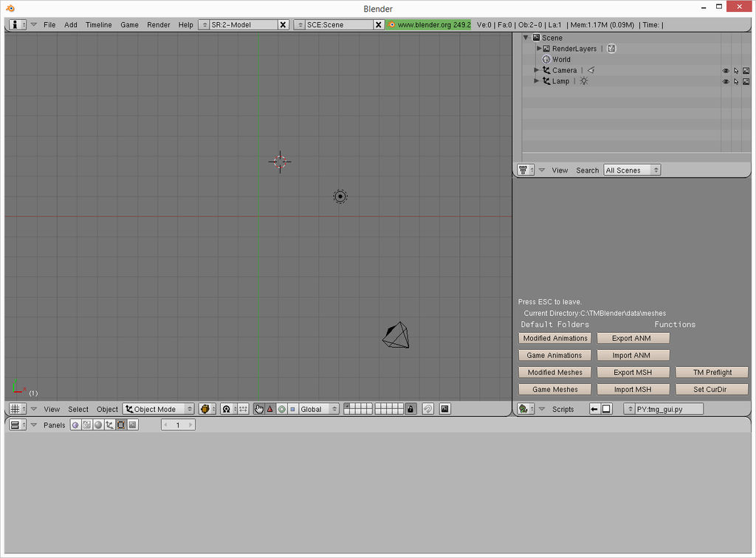The image size is (756, 558).
Task: Click the Import MSH button
Action: (x=633, y=390)
